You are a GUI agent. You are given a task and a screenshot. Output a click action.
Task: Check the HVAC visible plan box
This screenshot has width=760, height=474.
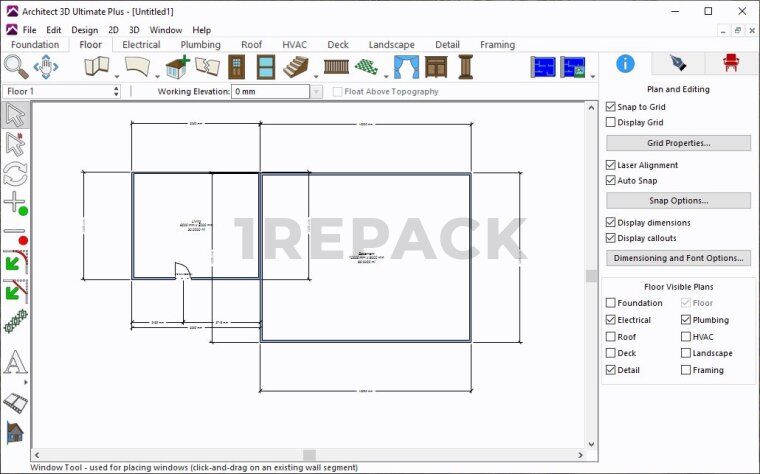[686, 337]
